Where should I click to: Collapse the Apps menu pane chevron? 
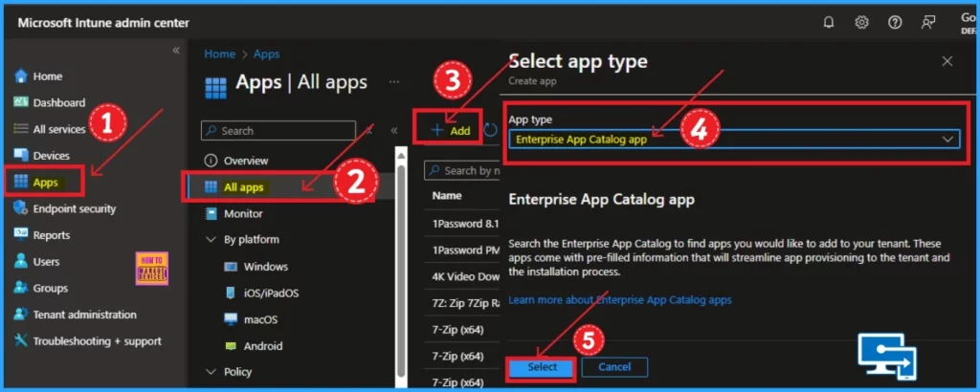coord(394,130)
